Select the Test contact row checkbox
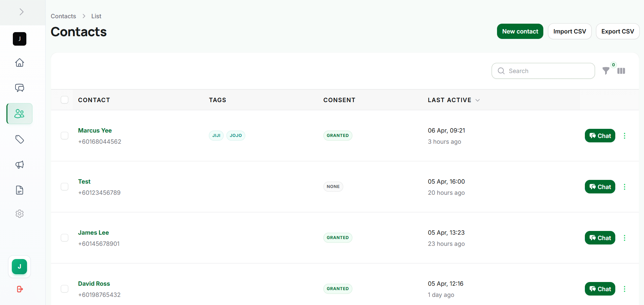This screenshot has height=305, width=644. click(65, 187)
